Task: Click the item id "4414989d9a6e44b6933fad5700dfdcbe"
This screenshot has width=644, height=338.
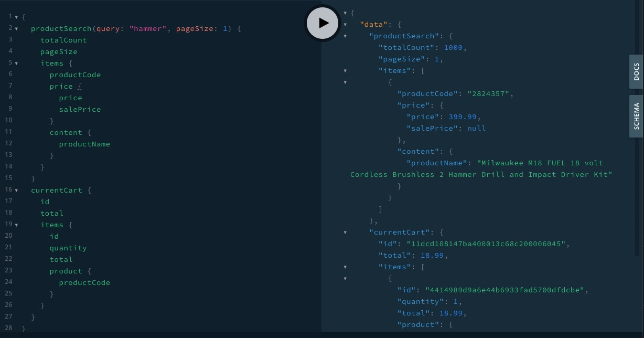Action: pos(505,290)
